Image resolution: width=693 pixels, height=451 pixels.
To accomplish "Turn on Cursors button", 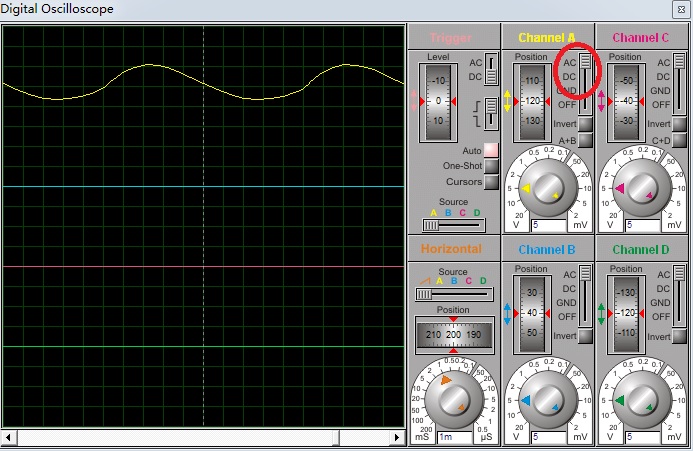I will click(x=491, y=182).
